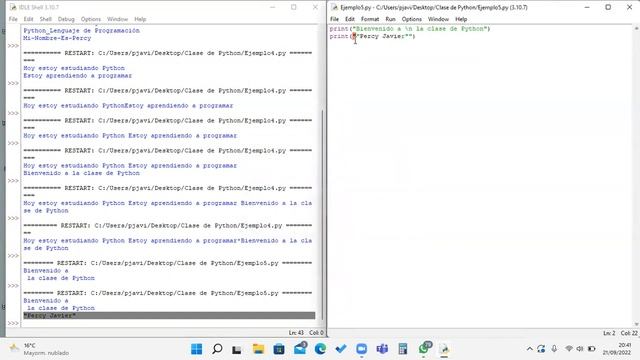Image resolution: width=640 pixels, height=360 pixels.
Task: Click highlighted "Percy Javier" output in shell
Action: click(169, 316)
